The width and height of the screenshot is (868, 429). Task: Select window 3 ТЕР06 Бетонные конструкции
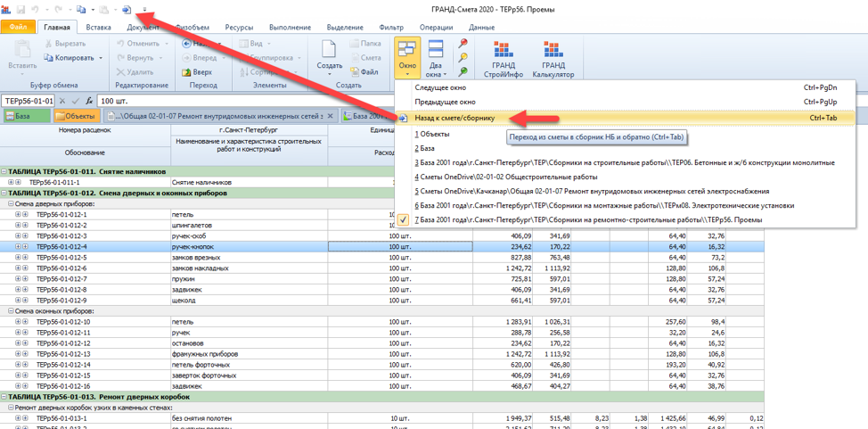(x=626, y=163)
